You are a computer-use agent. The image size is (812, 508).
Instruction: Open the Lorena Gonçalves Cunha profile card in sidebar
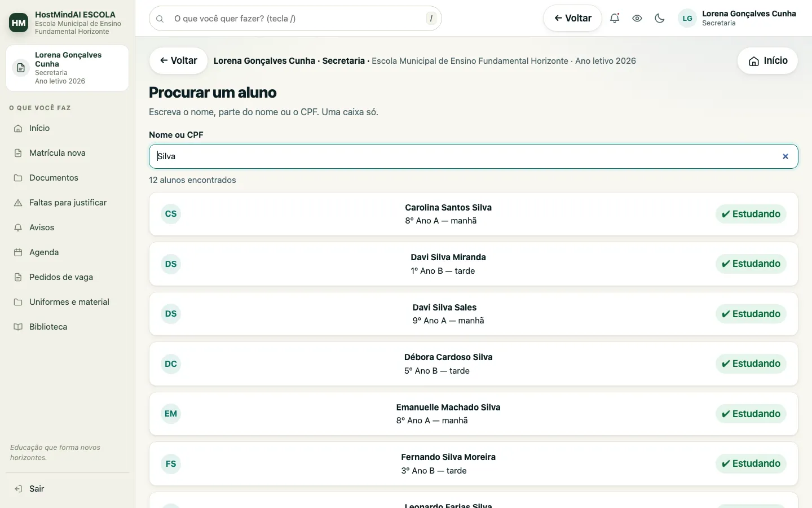[x=68, y=68]
